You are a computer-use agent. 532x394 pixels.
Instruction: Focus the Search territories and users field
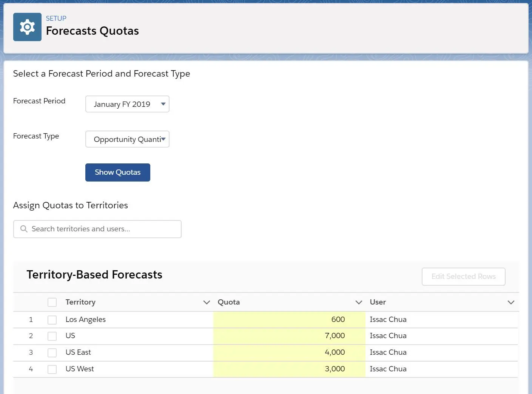[x=97, y=229]
